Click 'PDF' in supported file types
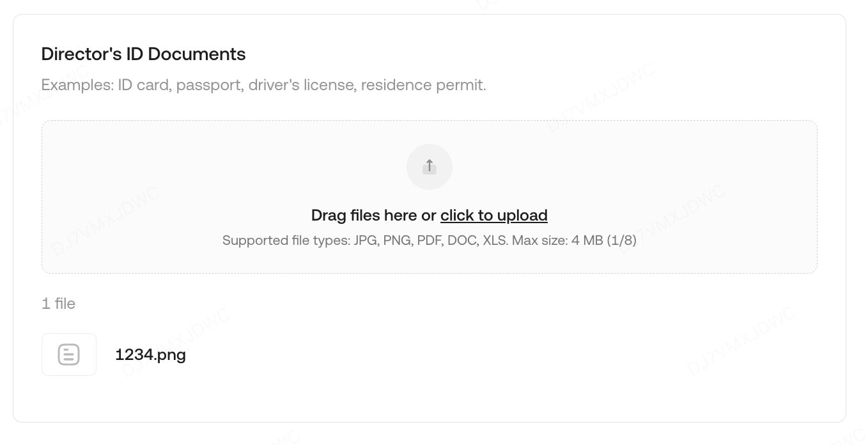 coord(430,241)
